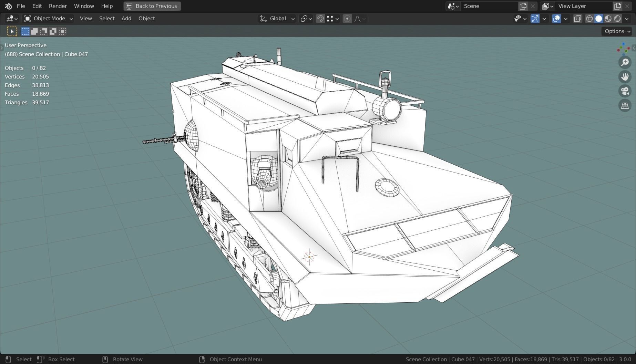Screen dimensions: 636x364
Task: Toggle X-Ray mode icon
Action: tap(577, 19)
